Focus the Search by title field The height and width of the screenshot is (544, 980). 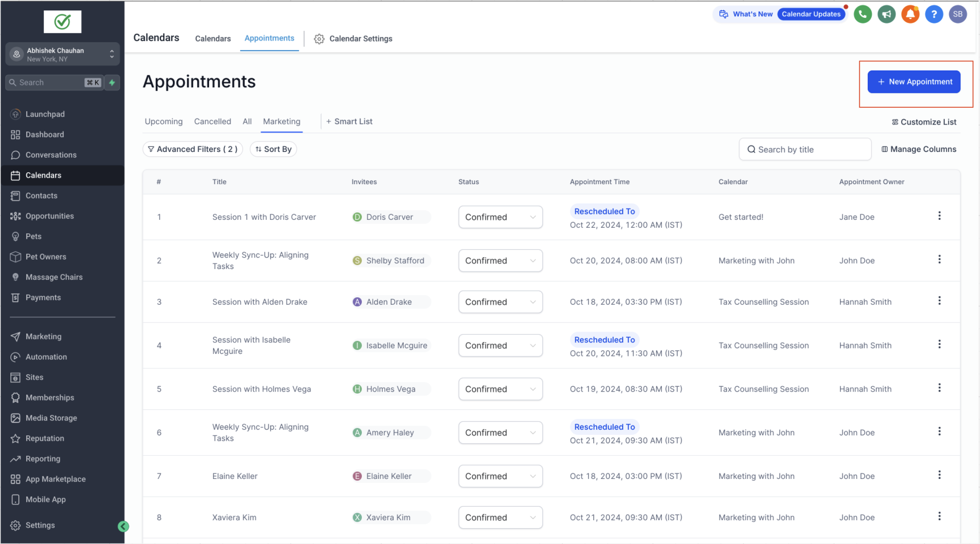[805, 149]
